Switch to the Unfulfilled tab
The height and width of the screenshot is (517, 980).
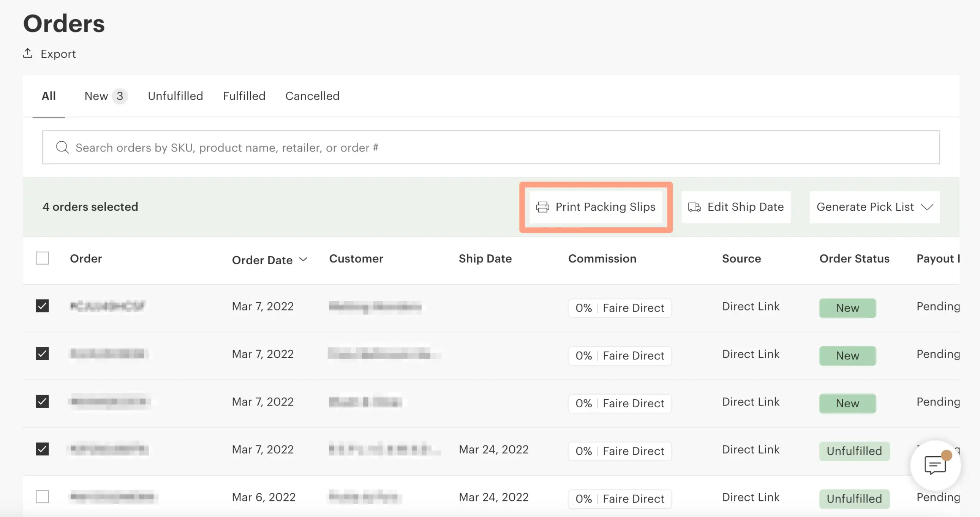(x=175, y=96)
